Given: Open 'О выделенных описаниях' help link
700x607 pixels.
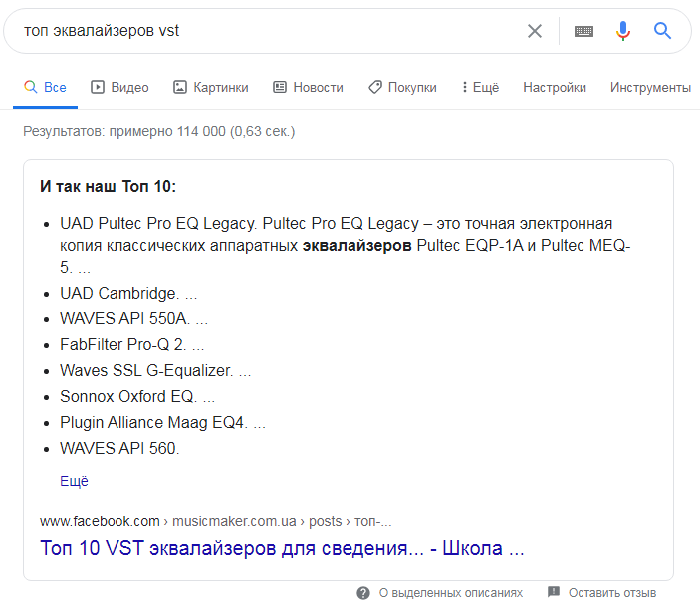Looking at the screenshot, I should pyautogui.click(x=451, y=593).
